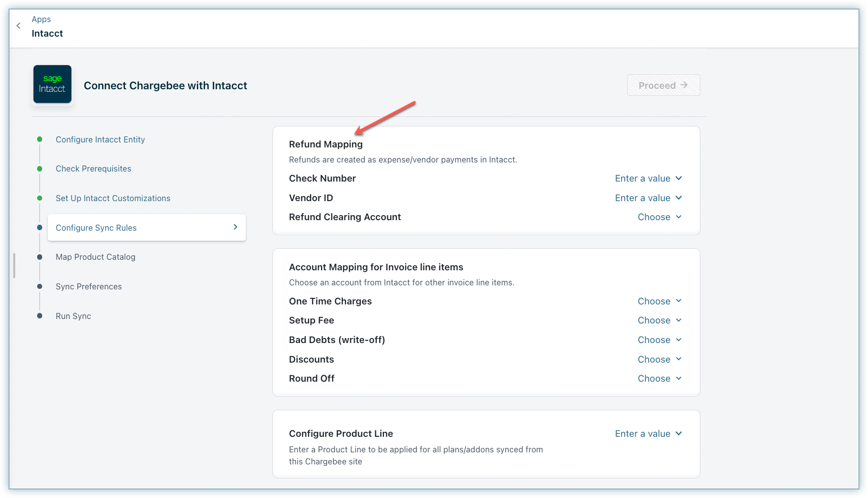Go to Check Prerequisites step

[93, 169]
